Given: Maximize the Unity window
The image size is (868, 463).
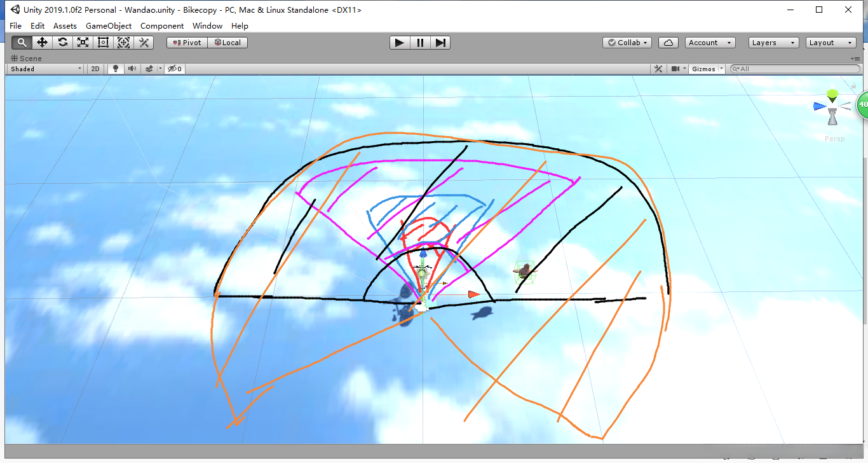Looking at the screenshot, I should pyautogui.click(x=820, y=10).
